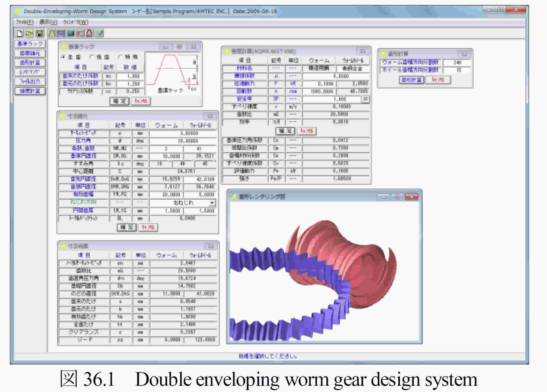Click the 基準ラック sidebar button

click(30, 44)
